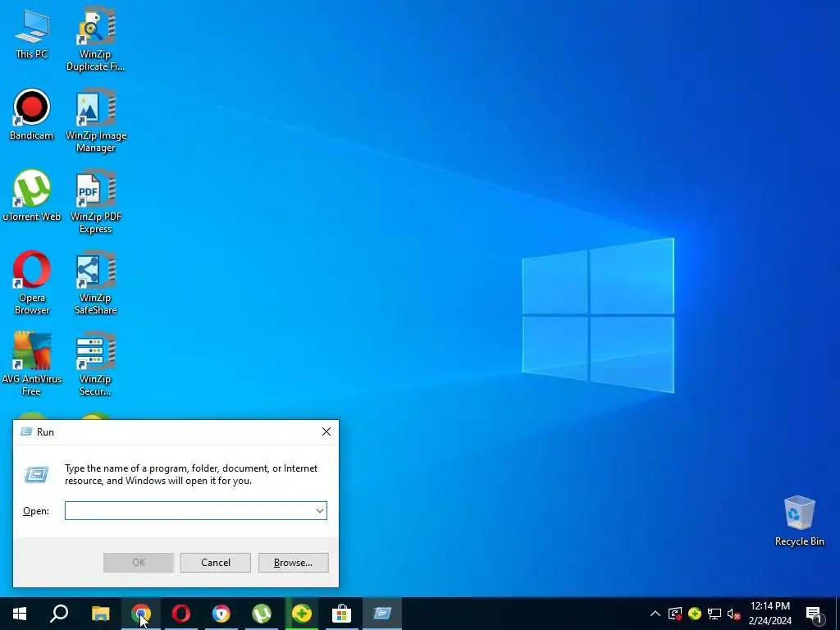
Task: Open the yellow plus app on taskbar
Action: (302, 614)
